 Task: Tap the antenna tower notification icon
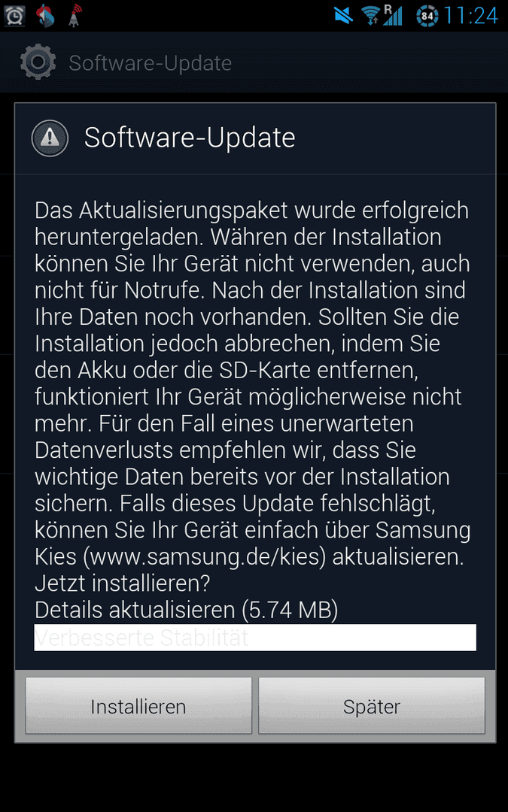[76, 16]
